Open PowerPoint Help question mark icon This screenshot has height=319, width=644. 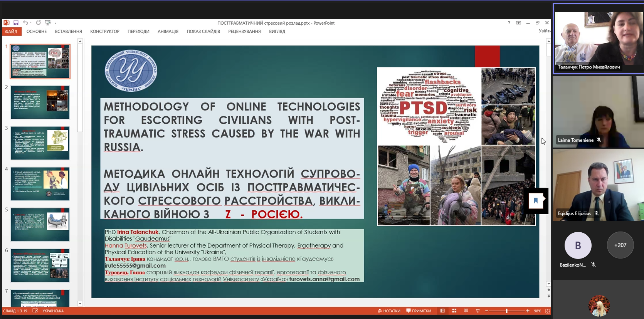(x=509, y=23)
